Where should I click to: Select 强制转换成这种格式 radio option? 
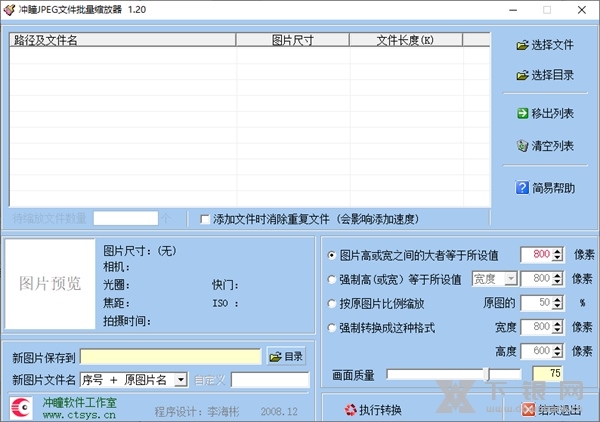tap(332, 327)
